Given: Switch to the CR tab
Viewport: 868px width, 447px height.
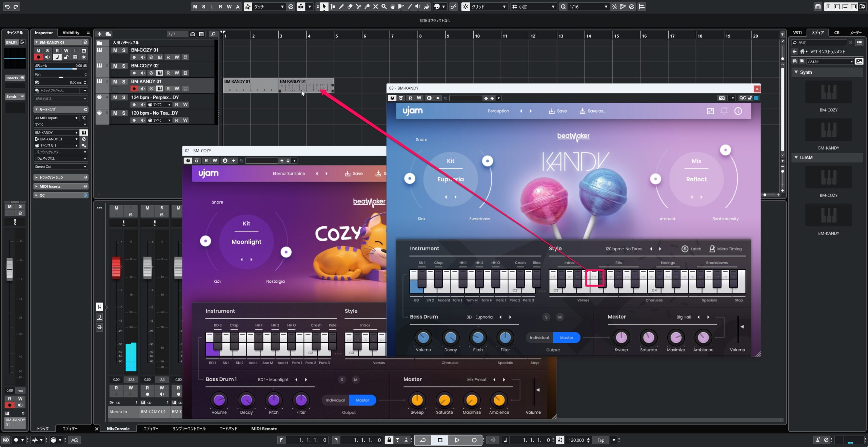Looking at the screenshot, I should click(837, 33).
